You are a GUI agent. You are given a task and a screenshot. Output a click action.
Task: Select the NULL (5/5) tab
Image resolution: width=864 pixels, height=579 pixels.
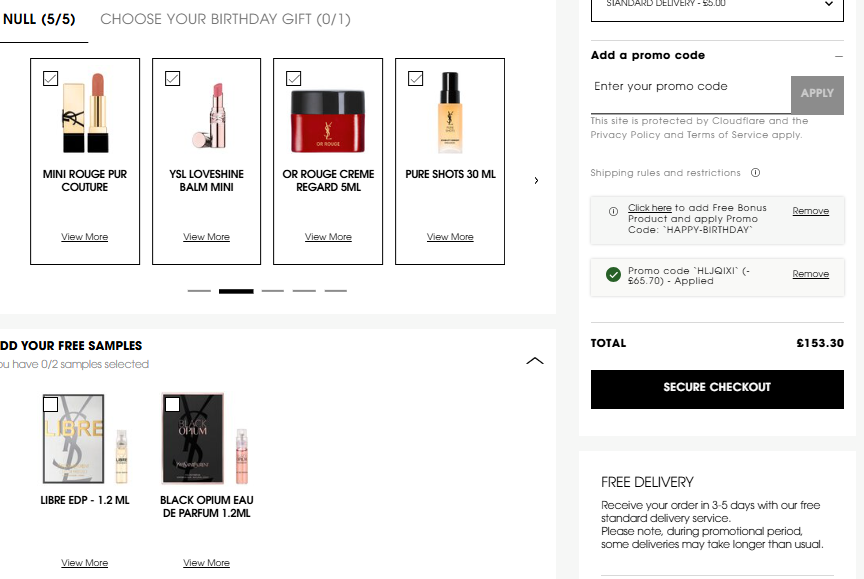[39, 19]
